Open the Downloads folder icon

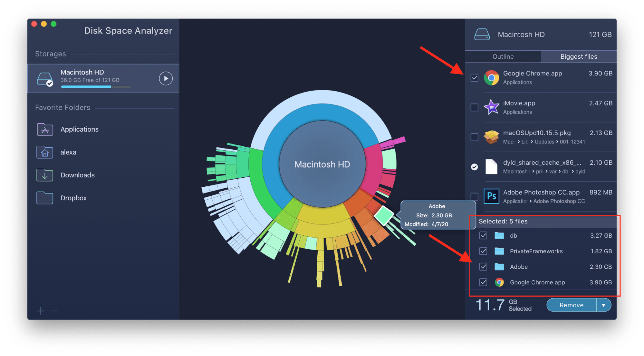click(45, 175)
